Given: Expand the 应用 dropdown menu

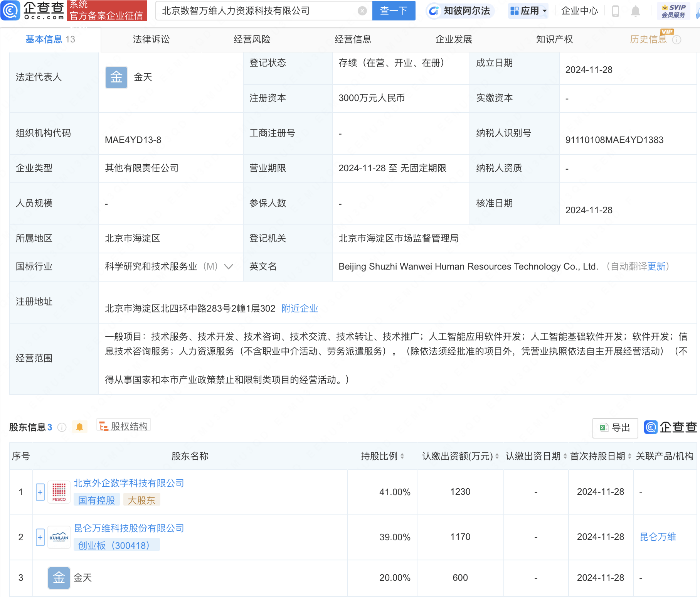Looking at the screenshot, I should [528, 11].
